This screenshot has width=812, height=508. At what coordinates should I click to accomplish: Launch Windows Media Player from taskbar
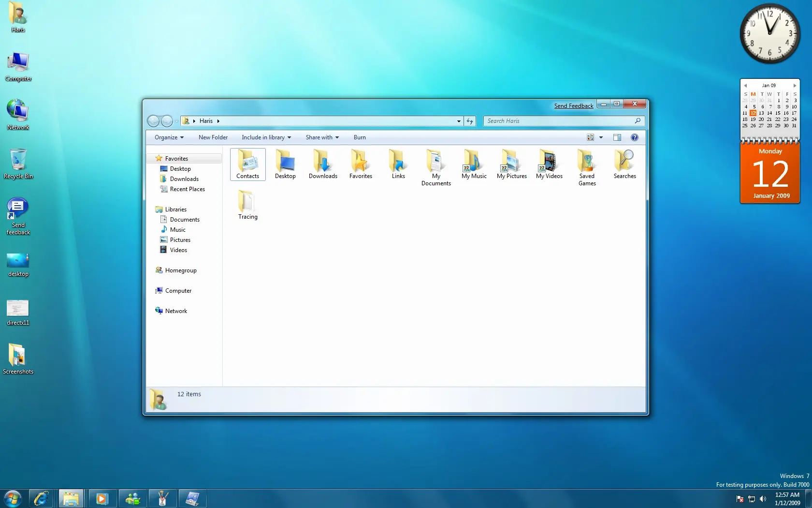101,498
